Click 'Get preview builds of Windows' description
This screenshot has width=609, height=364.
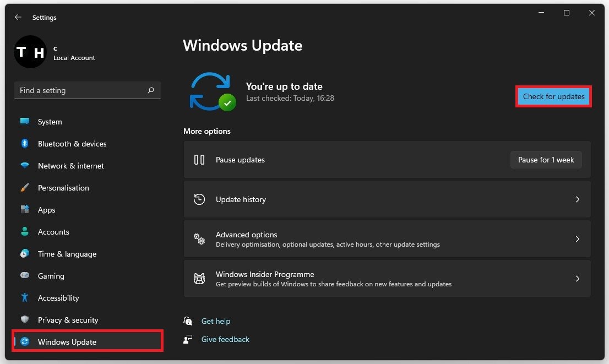pos(334,284)
